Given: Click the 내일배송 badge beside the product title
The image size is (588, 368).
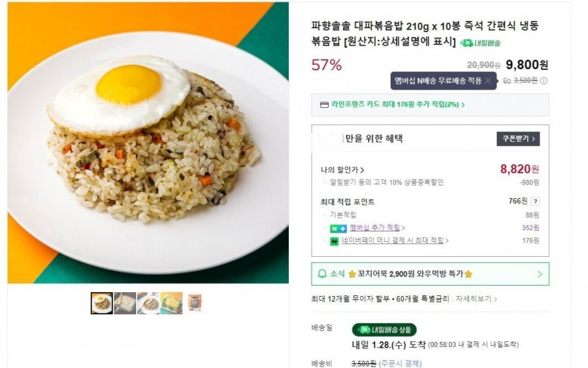Looking at the screenshot, I should pos(480,43).
